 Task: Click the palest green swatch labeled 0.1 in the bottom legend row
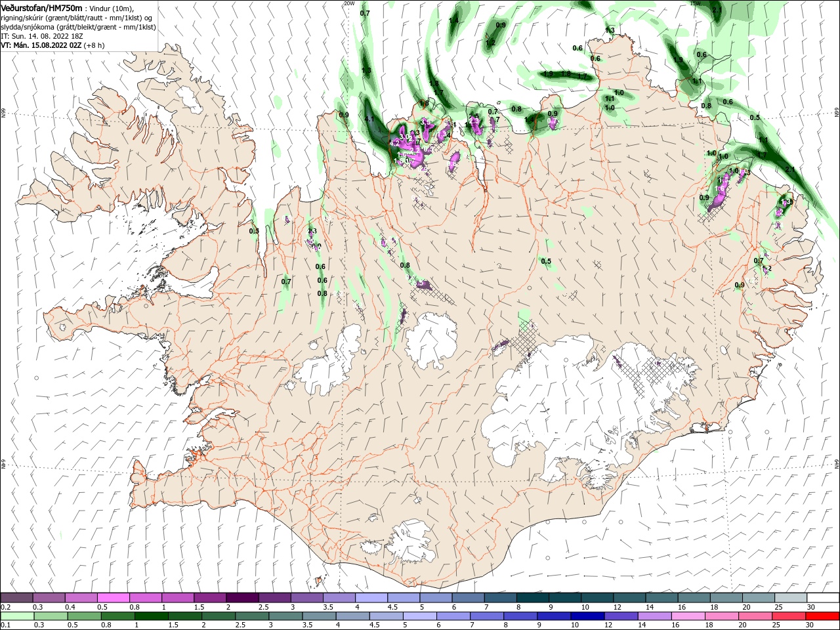(17, 616)
